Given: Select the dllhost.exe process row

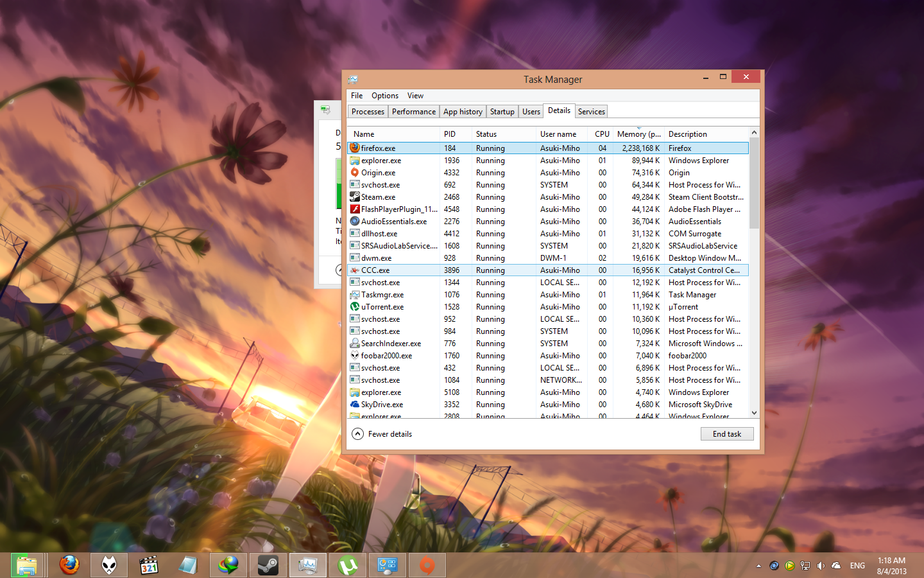Looking at the screenshot, I should click(x=548, y=234).
